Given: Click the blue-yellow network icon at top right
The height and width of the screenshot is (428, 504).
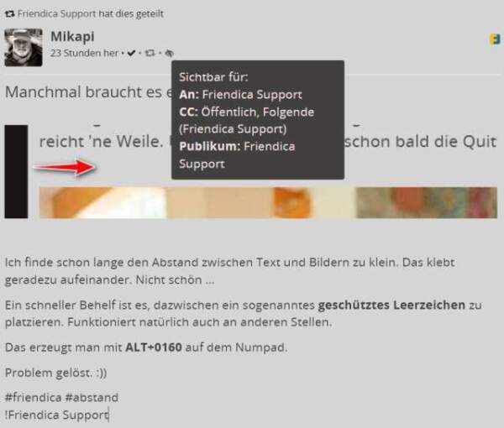Looking at the screenshot, I should click(495, 39).
